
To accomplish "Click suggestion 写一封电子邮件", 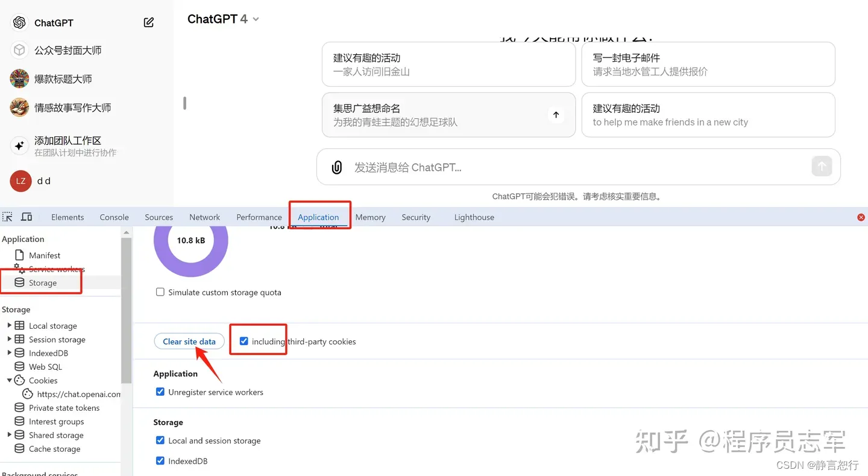I will (708, 65).
